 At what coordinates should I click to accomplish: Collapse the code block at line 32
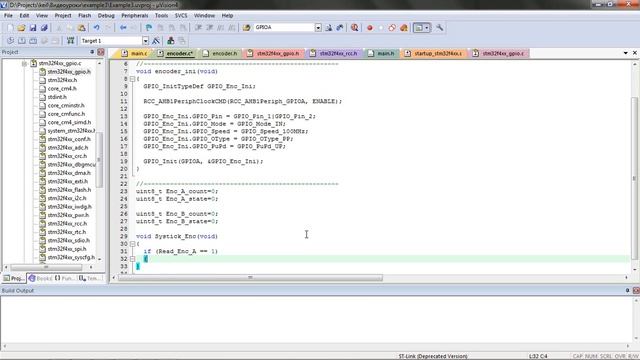(132, 259)
